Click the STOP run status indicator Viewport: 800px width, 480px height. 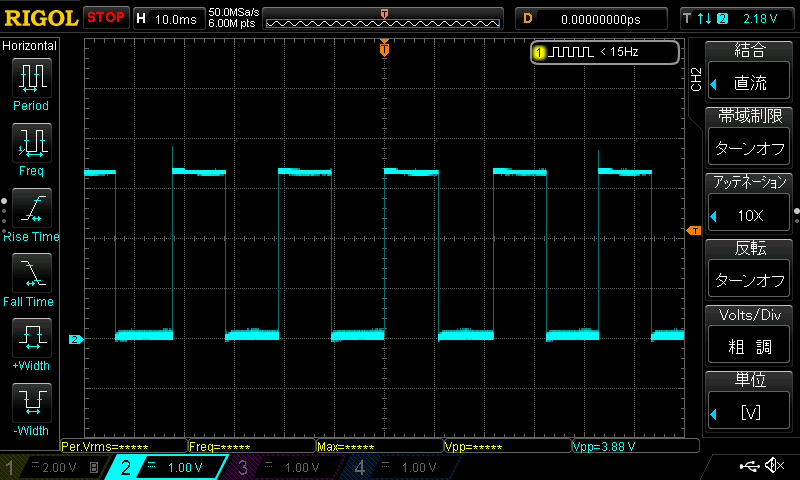[106, 18]
